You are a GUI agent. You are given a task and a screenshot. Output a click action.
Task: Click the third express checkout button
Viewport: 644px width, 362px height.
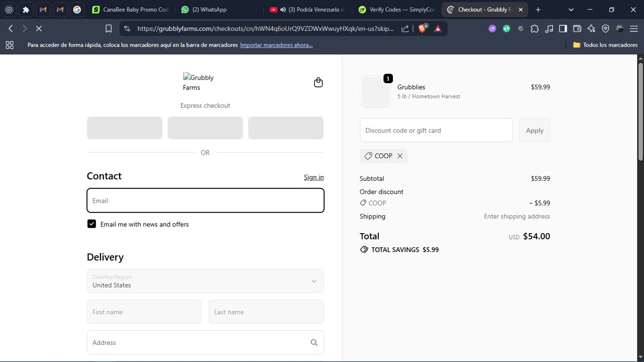pyautogui.click(x=286, y=128)
